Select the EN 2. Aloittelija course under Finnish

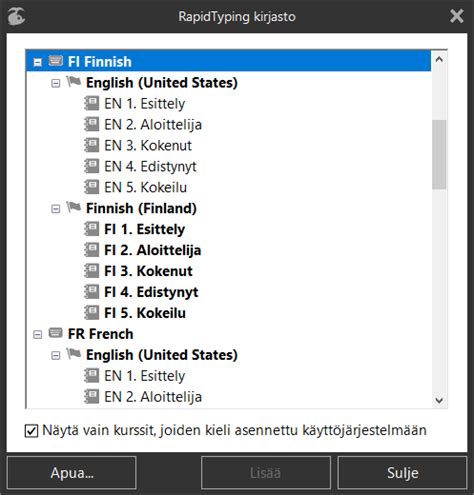[153, 125]
